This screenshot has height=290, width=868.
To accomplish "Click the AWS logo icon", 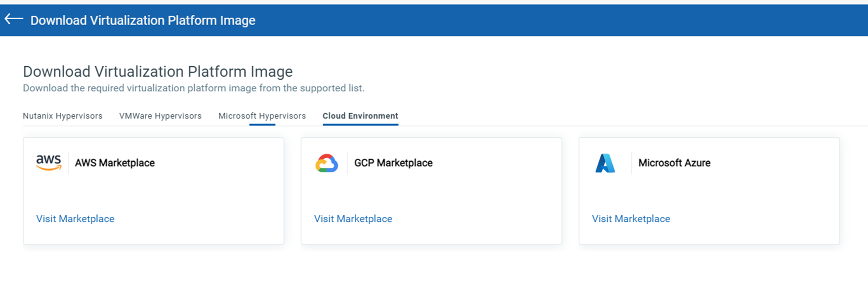I will (x=49, y=163).
